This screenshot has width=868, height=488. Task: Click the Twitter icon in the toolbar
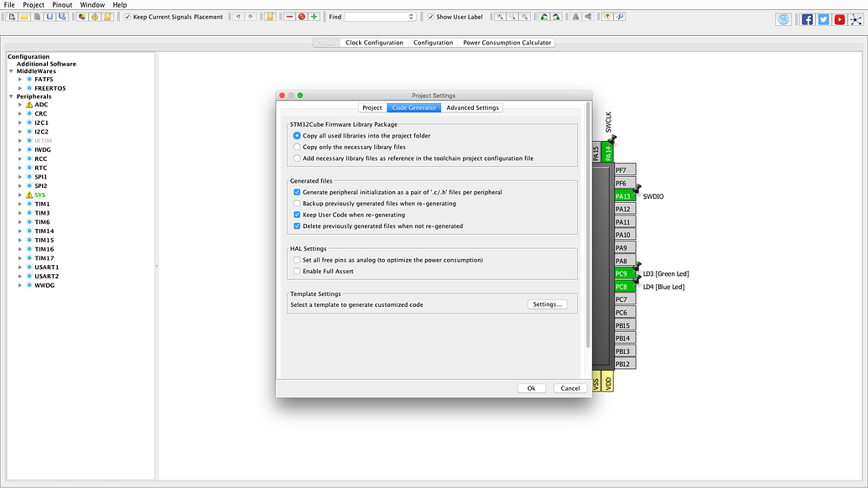click(823, 19)
